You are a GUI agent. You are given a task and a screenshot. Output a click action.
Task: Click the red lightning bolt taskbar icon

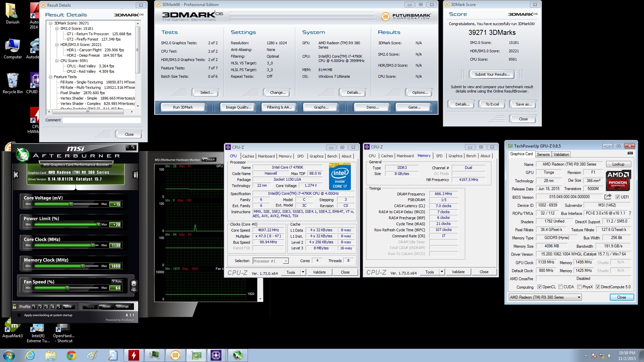[x=133, y=355]
